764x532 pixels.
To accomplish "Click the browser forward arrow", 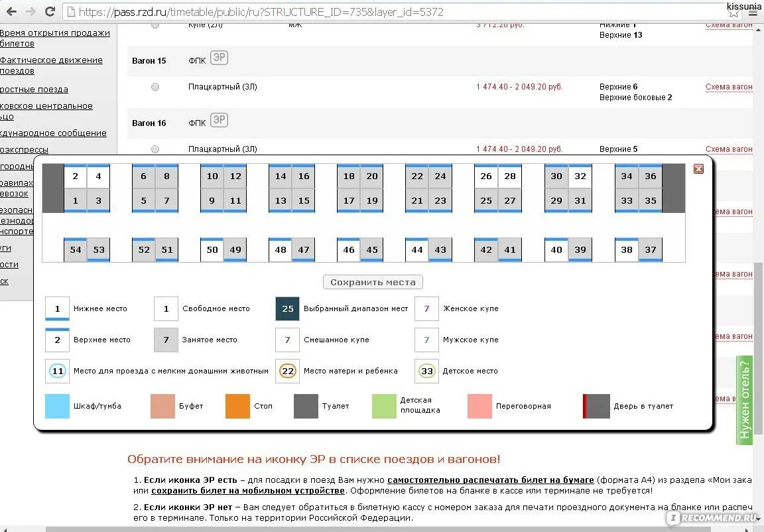I will (x=31, y=11).
